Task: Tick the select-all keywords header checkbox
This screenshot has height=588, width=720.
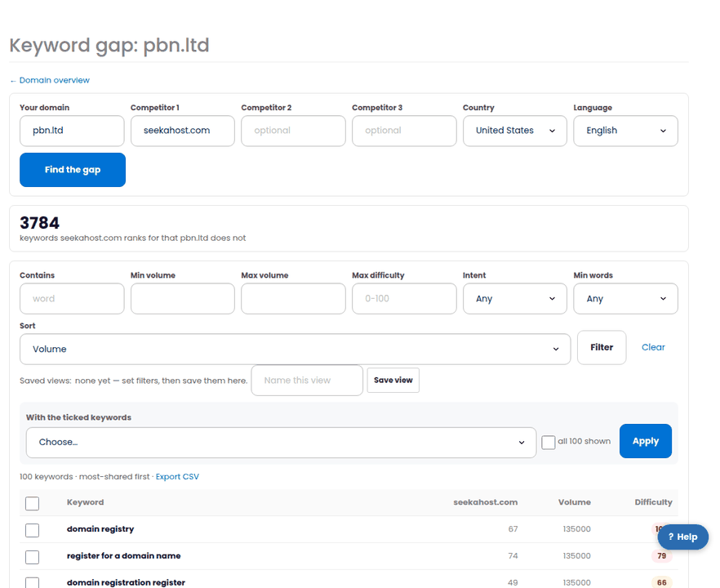Action: pyautogui.click(x=32, y=503)
